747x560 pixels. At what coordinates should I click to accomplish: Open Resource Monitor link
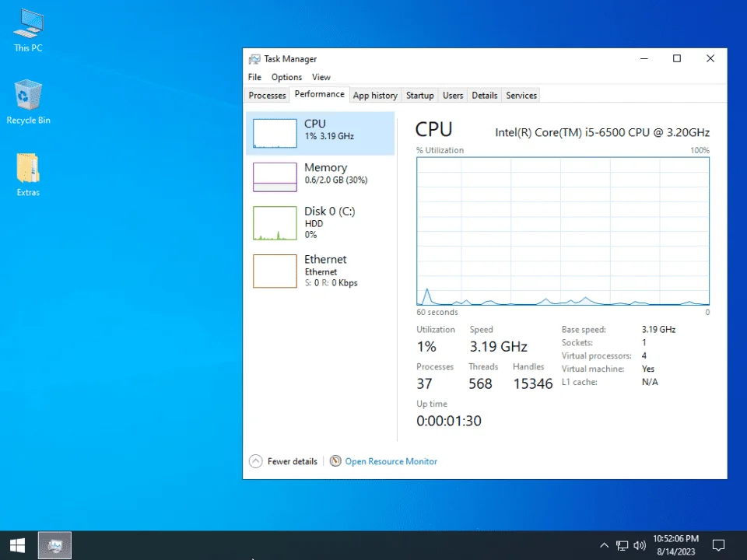[391, 461]
